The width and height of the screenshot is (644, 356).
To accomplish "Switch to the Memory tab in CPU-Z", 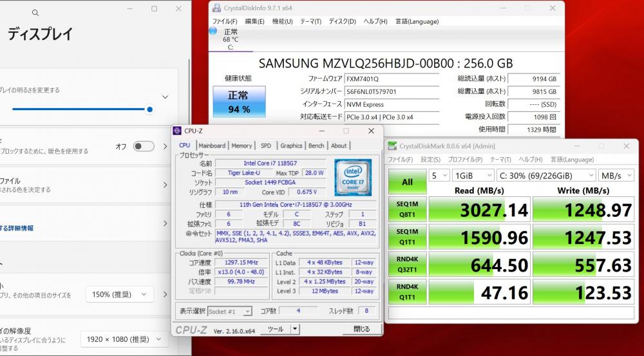I will click(241, 145).
